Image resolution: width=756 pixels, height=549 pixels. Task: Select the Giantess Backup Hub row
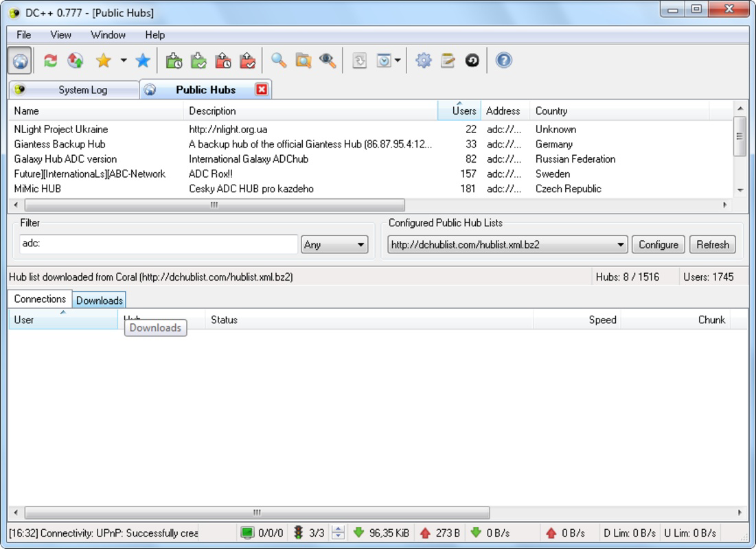tap(370, 144)
